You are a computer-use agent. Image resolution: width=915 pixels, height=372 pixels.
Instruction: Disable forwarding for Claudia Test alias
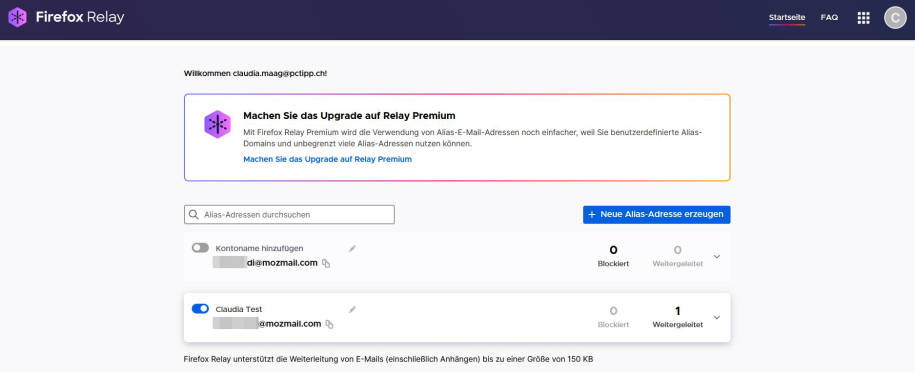pos(200,309)
